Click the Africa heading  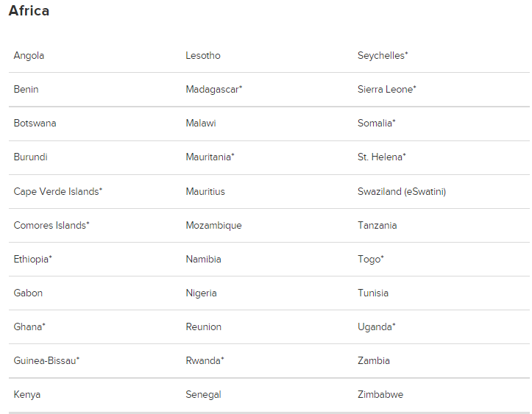point(29,11)
